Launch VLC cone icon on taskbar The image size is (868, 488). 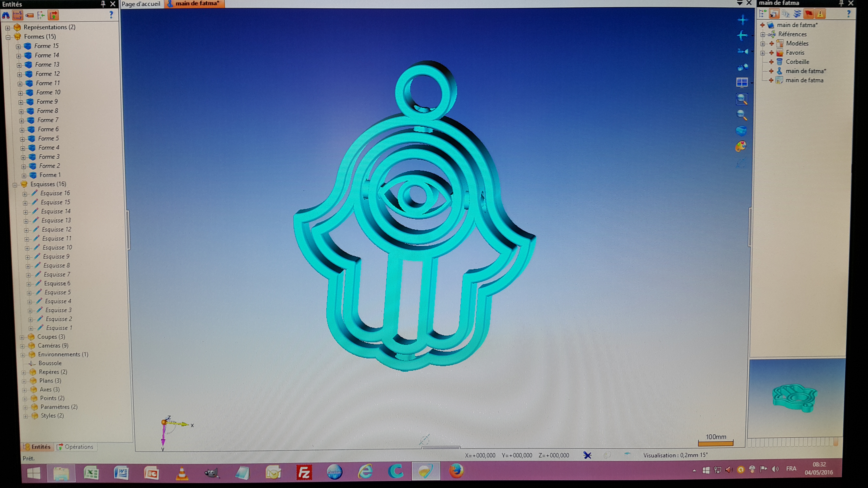182,473
